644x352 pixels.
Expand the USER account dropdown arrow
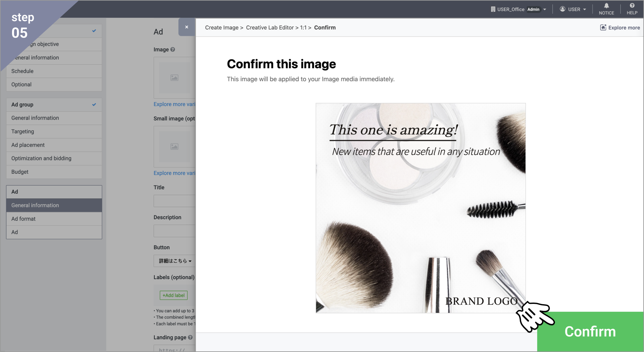(585, 9)
